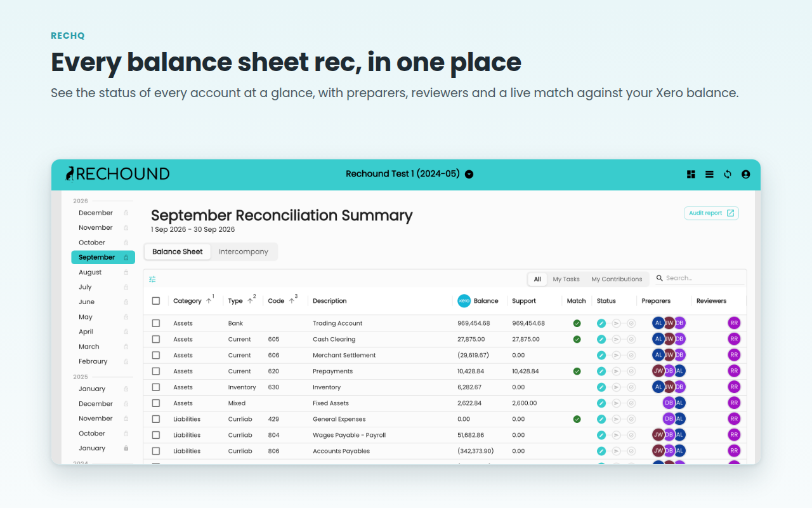Sort by the Code column arrow
Viewport: 812px width, 508px height.
pos(292,301)
